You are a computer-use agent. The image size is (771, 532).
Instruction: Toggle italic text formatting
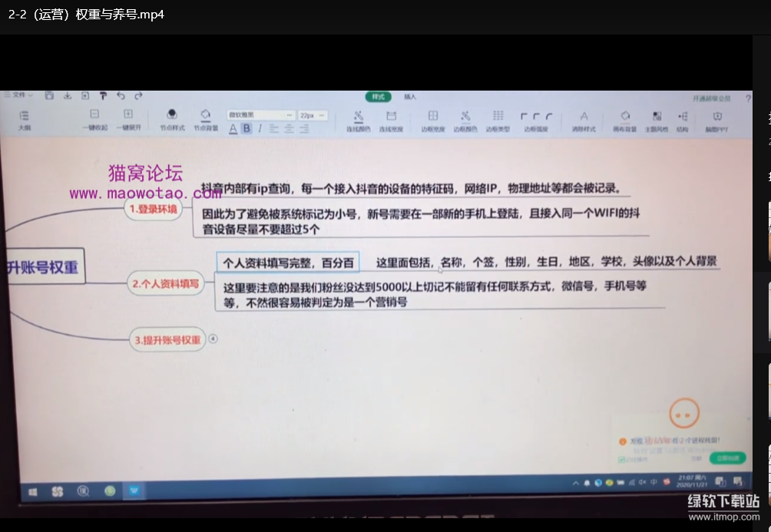(260, 128)
